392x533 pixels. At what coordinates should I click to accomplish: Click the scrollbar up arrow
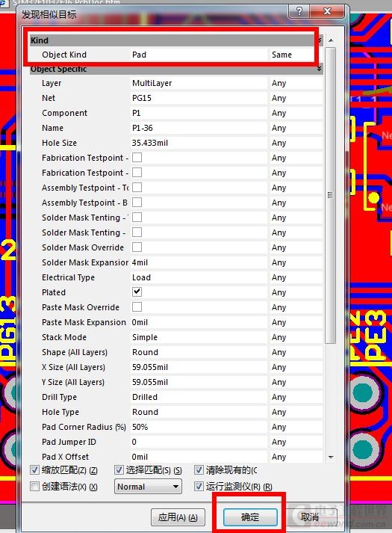pos(331,40)
